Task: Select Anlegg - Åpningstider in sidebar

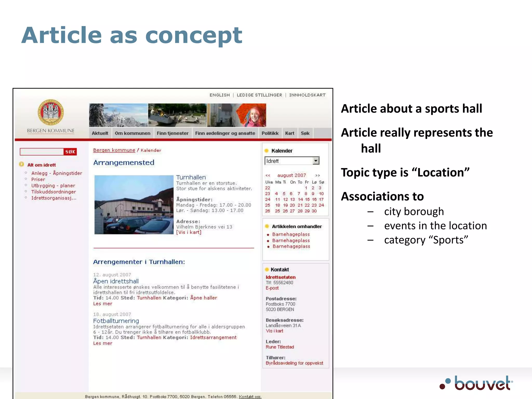Action: [57, 173]
